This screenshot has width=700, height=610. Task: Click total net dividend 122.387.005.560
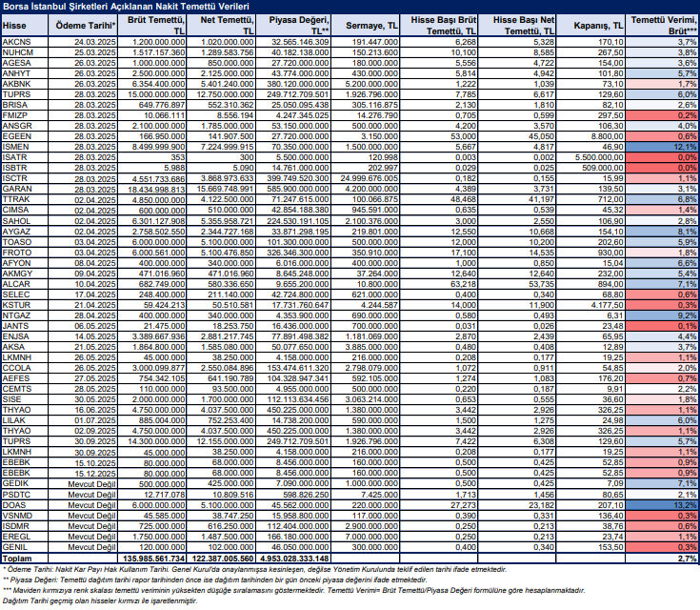coord(221,559)
